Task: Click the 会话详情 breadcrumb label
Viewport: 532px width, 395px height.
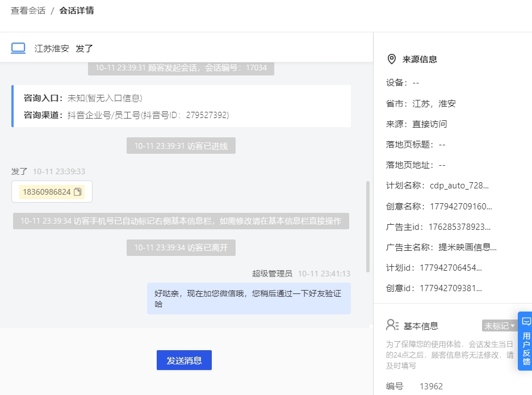Action: [x=77, y=11]
